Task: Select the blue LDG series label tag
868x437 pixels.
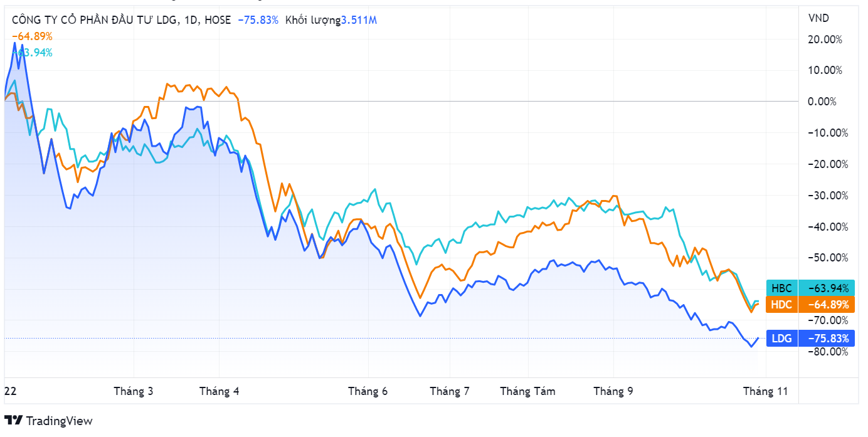Action: tap(781, 339)
